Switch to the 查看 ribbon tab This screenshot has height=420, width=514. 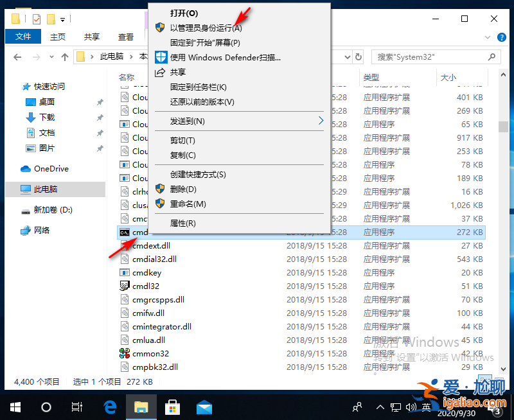click(x=126, y=37)
